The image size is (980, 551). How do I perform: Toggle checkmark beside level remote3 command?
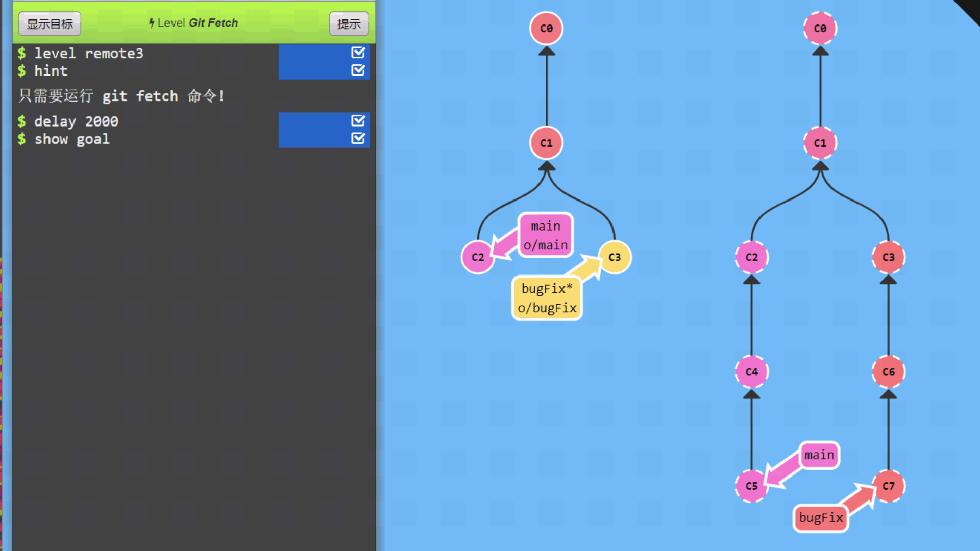(x=358, y=53)
